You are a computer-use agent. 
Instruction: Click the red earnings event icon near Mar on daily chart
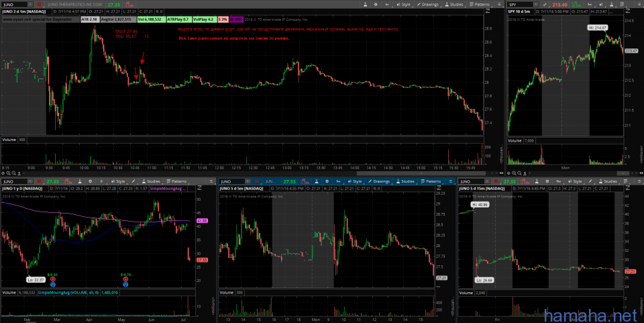click(52, 279)
